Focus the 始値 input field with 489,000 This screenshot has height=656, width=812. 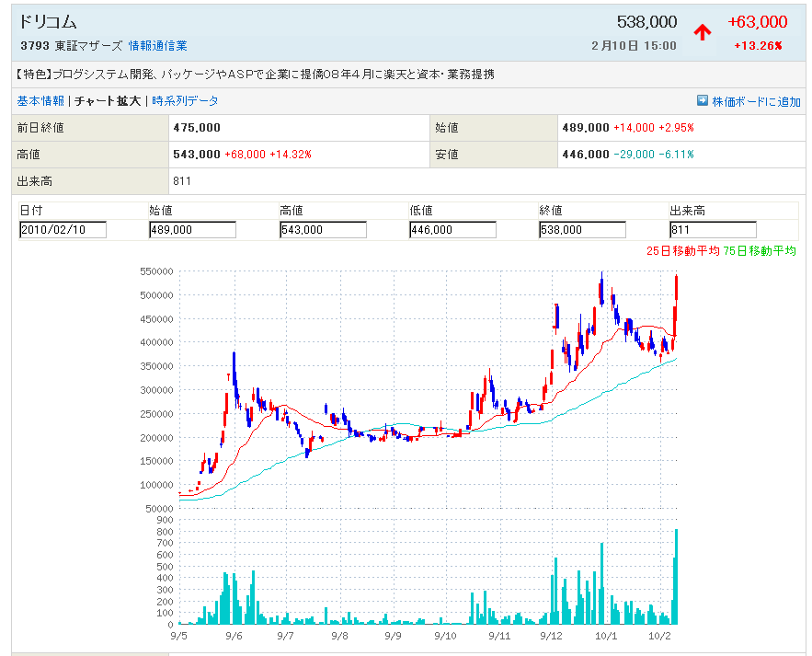pyautogui.click(x=192, y=230)
